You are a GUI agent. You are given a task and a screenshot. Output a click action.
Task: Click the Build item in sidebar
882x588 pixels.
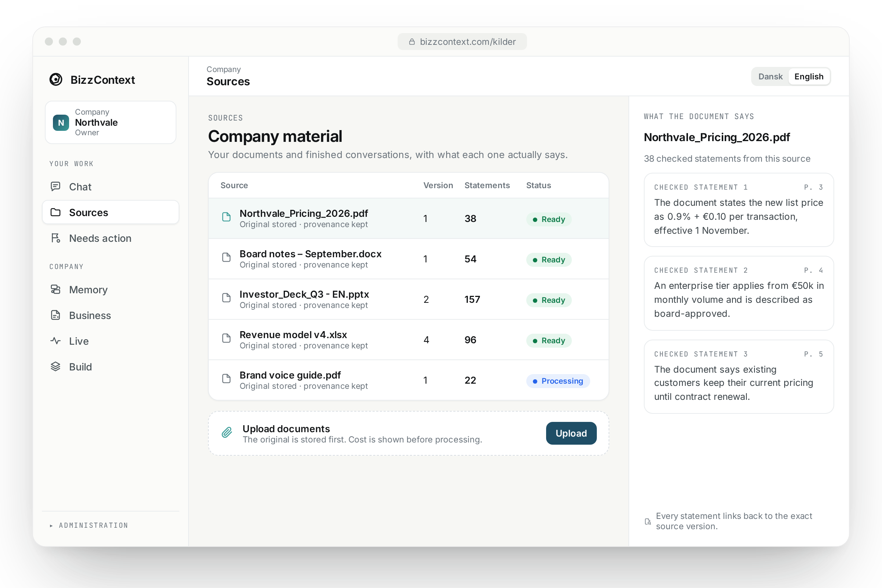[111, 367]
